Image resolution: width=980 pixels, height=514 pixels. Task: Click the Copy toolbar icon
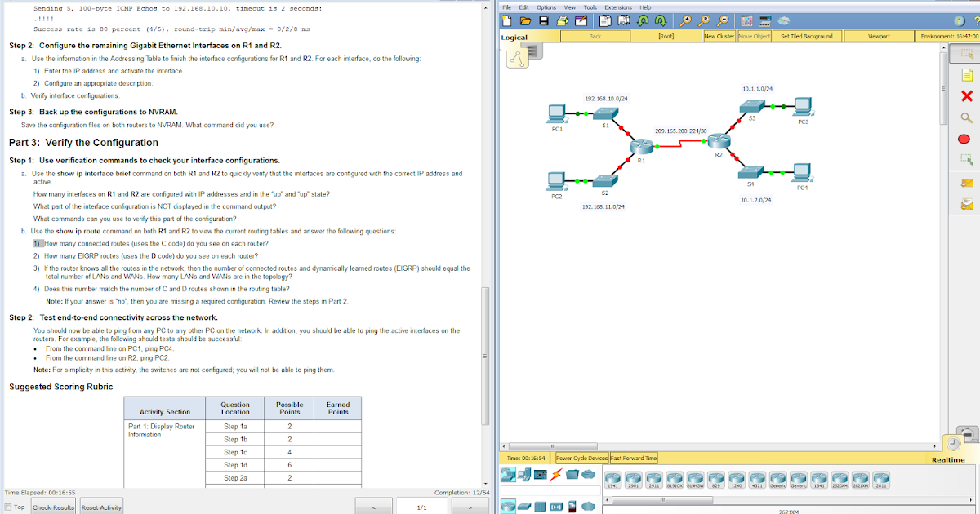point(605,20)
